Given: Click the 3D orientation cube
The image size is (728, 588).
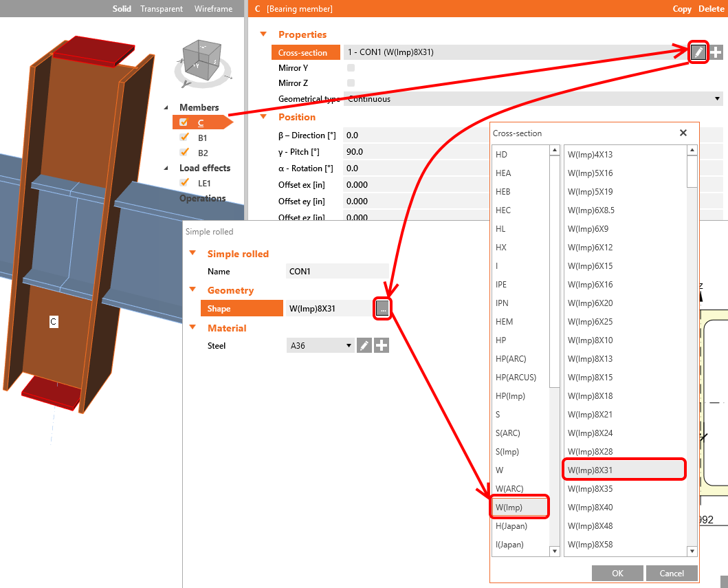Looking at the screenshot, I should (202, 63).
